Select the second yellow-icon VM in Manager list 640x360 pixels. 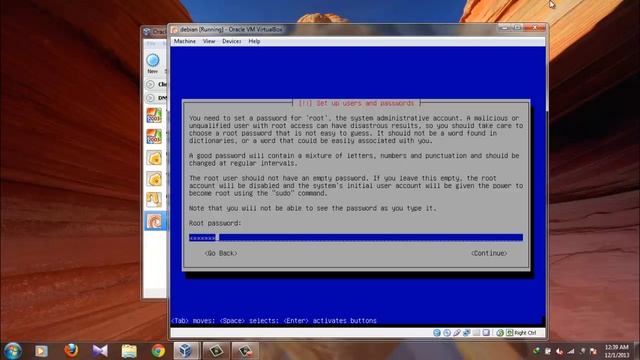coord(154,179)
